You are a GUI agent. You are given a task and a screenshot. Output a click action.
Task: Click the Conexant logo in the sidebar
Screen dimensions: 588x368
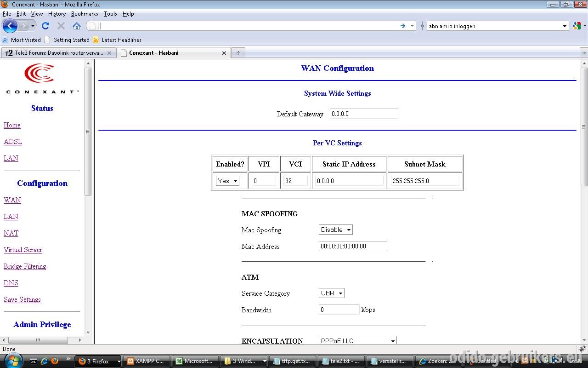point(42,78)
